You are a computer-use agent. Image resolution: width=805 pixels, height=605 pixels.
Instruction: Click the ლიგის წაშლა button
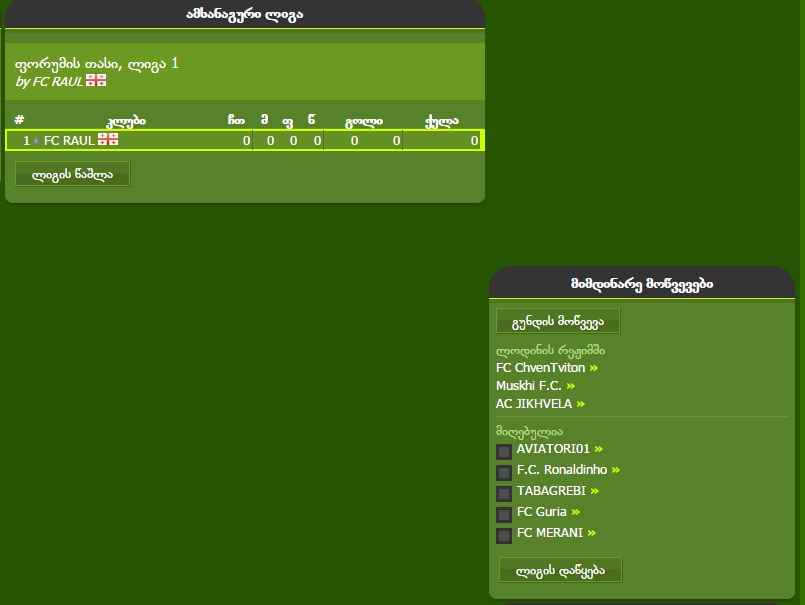[x=72, y=174]
